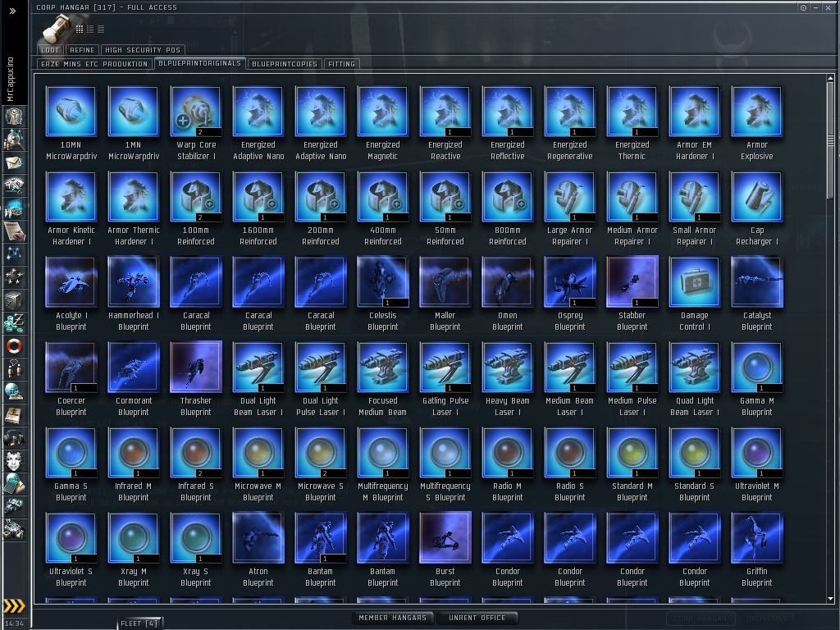Open the BLUEPRINTCOPIES tab
840x630 pixels.
(x=285, y=64)
